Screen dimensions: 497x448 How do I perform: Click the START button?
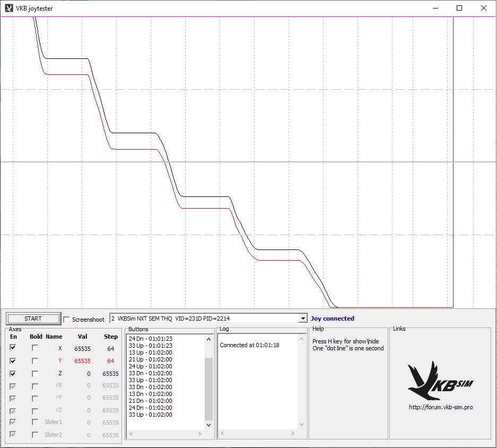(33, 318)
